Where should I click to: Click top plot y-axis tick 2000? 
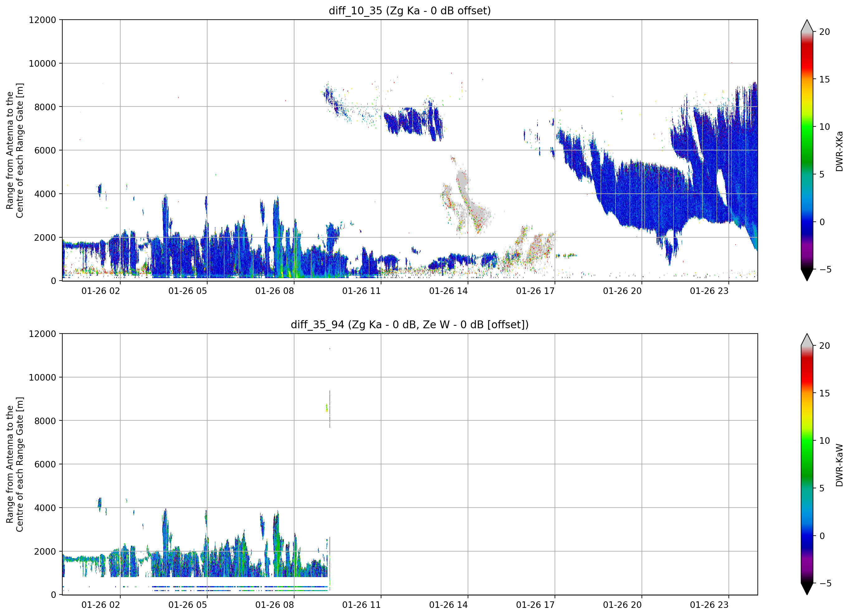tap(45, 237)
